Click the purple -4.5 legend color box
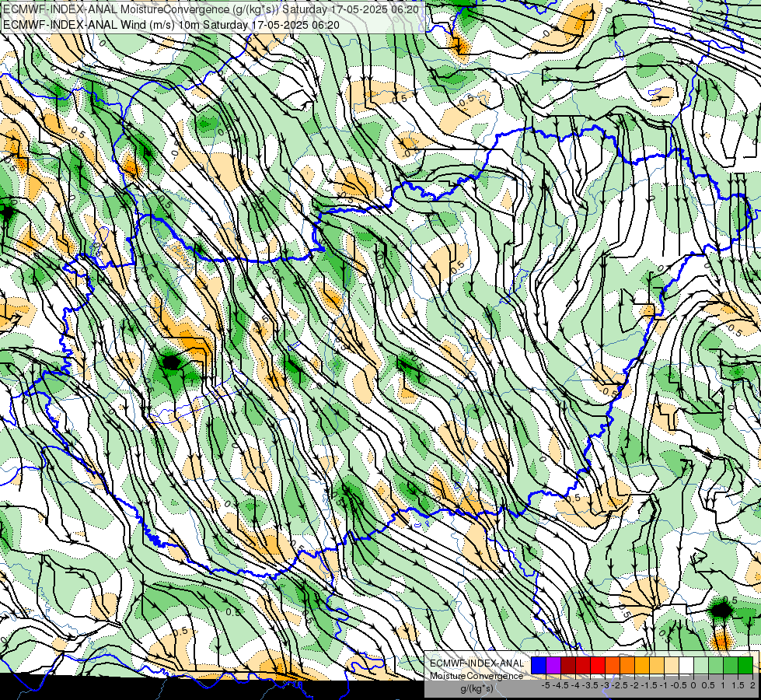The image size is (761, 700). coord(553,666)
